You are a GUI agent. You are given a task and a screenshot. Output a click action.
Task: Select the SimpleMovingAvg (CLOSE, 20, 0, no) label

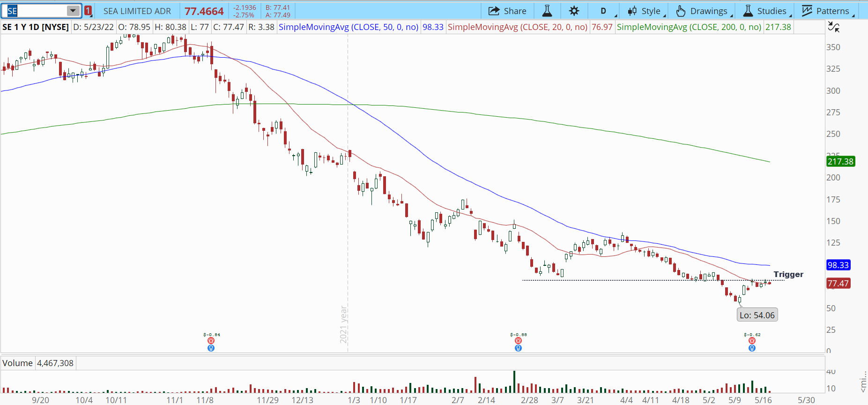pos(518,27)
